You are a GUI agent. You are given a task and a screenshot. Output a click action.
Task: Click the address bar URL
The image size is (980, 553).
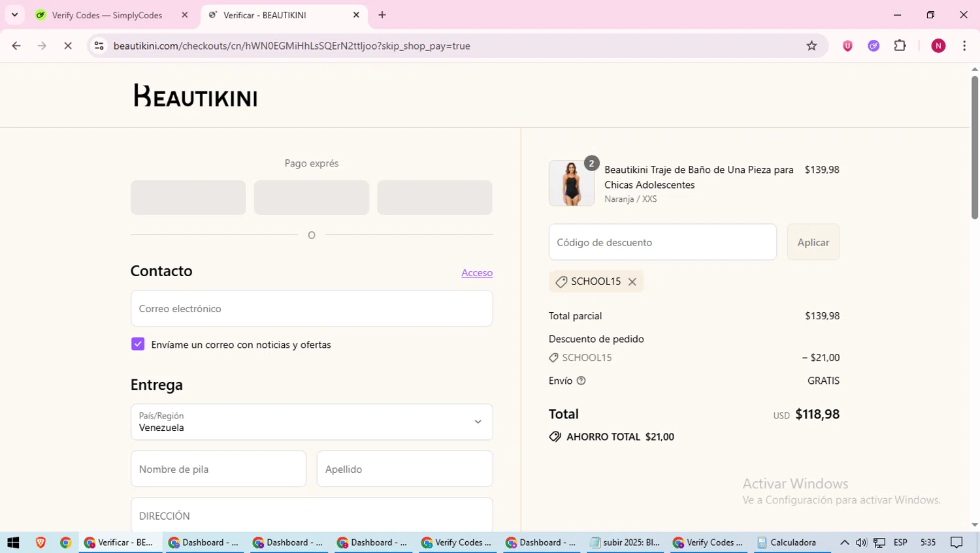(291, 46)
